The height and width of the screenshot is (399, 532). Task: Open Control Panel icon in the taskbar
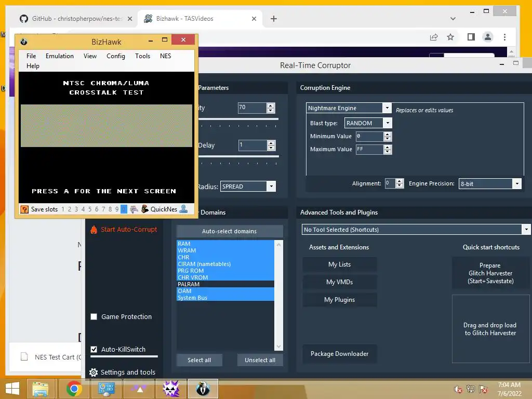coord(106,389)
